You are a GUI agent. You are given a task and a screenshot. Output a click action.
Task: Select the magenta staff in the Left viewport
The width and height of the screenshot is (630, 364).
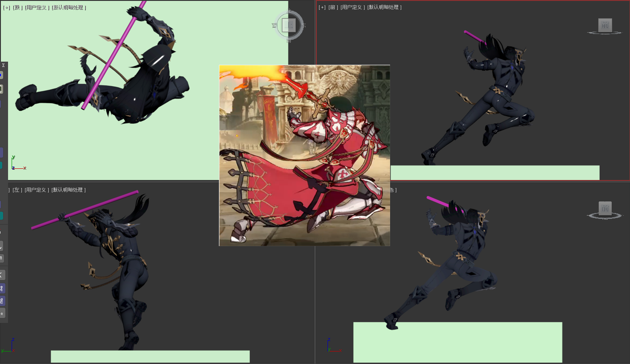[85, 210]
